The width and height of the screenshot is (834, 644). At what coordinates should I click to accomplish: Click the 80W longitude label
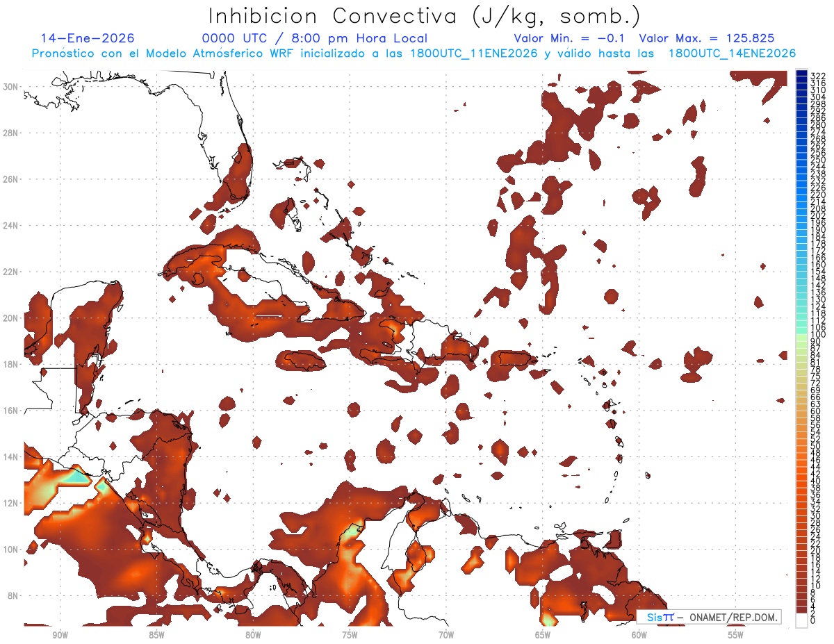[x=253, y=635]
